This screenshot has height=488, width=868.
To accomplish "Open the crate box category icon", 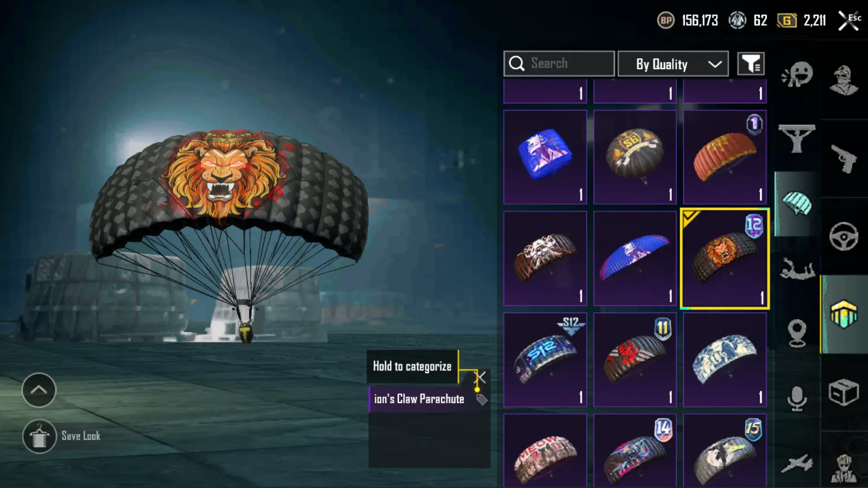I will coord(844,392).
